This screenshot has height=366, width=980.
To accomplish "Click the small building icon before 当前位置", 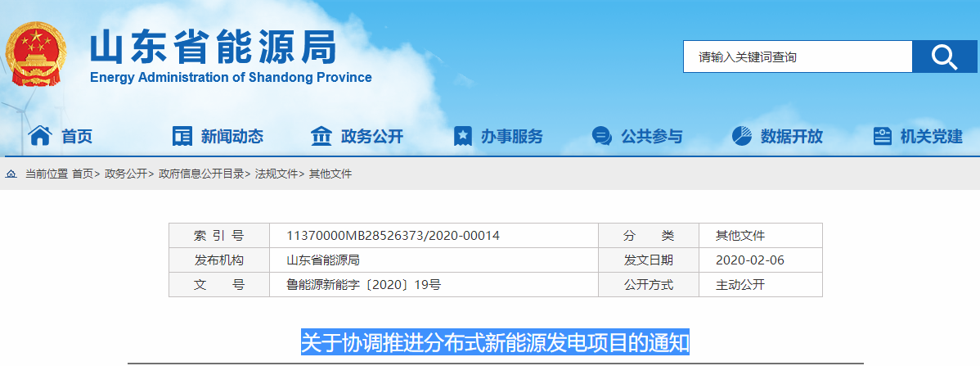I will (x=11, y=174).
